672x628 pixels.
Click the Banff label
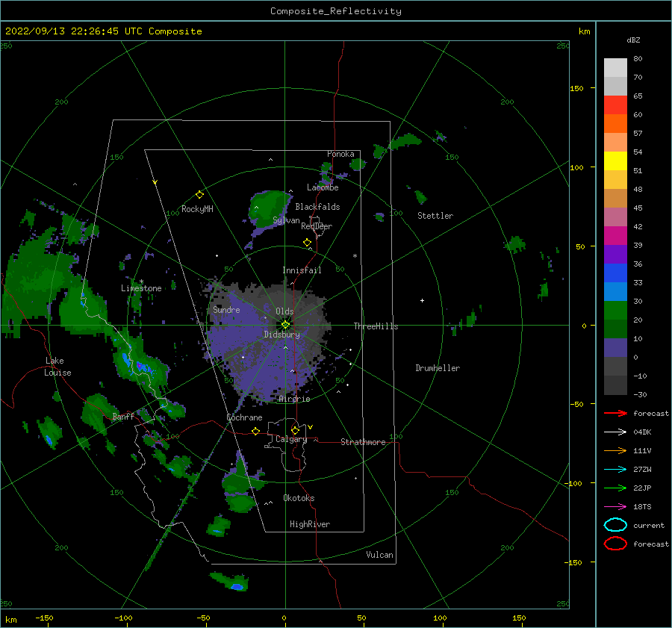pos(123,417)
